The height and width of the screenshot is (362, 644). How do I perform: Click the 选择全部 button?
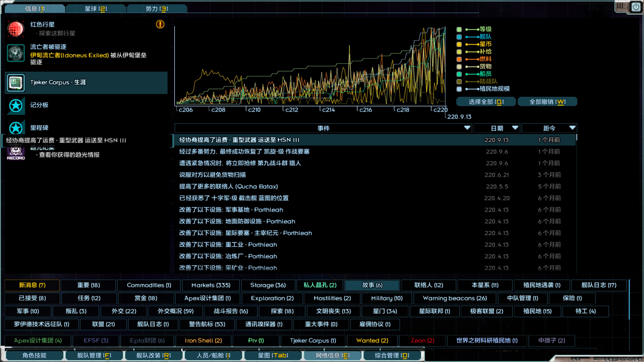[486, 102]
